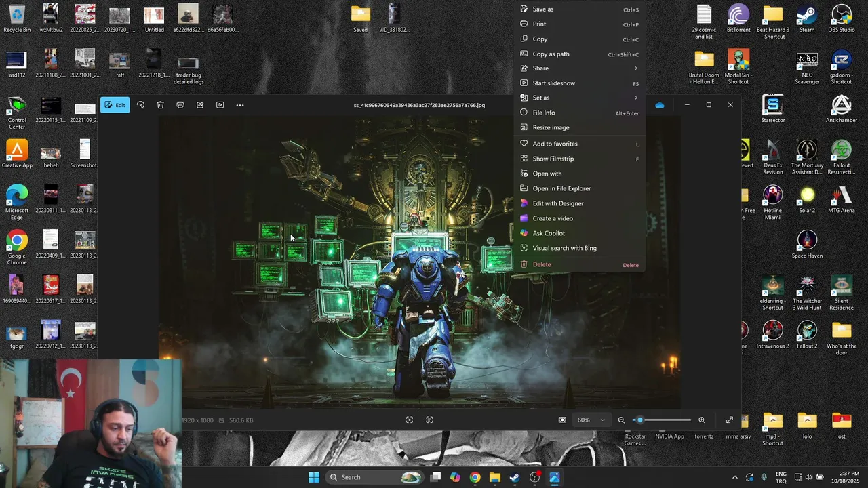Click the share icon in Photos toolbar
868x488 pixels.
(200, 105)
